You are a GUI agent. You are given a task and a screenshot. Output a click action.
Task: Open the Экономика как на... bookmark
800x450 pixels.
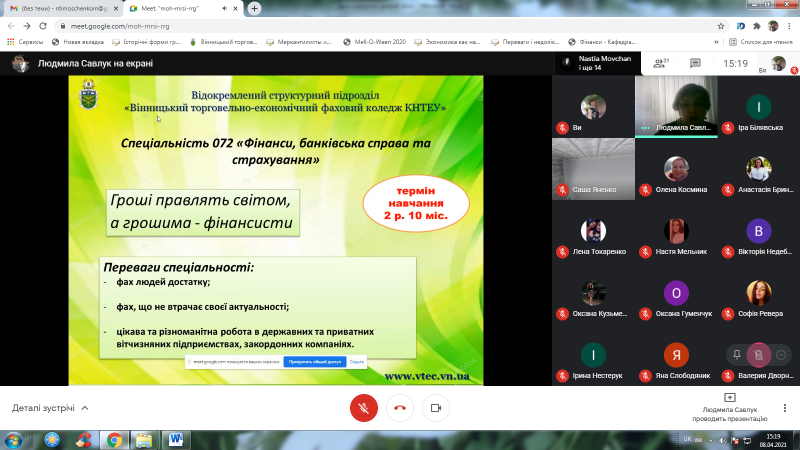click(x=447, y=42)
